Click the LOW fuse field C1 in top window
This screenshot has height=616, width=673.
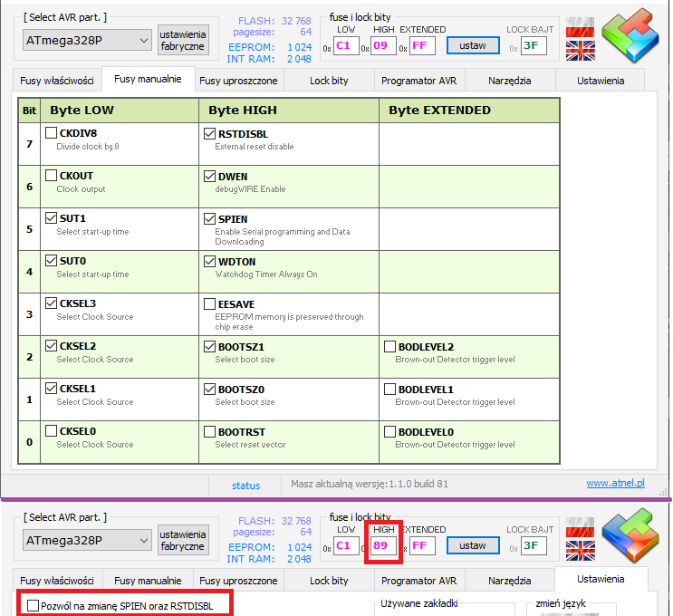346,45
